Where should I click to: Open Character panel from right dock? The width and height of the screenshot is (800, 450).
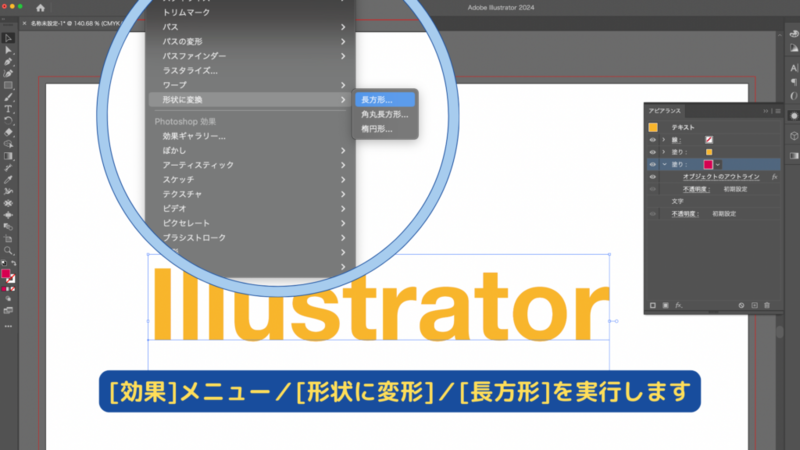[x=794, y=67]
